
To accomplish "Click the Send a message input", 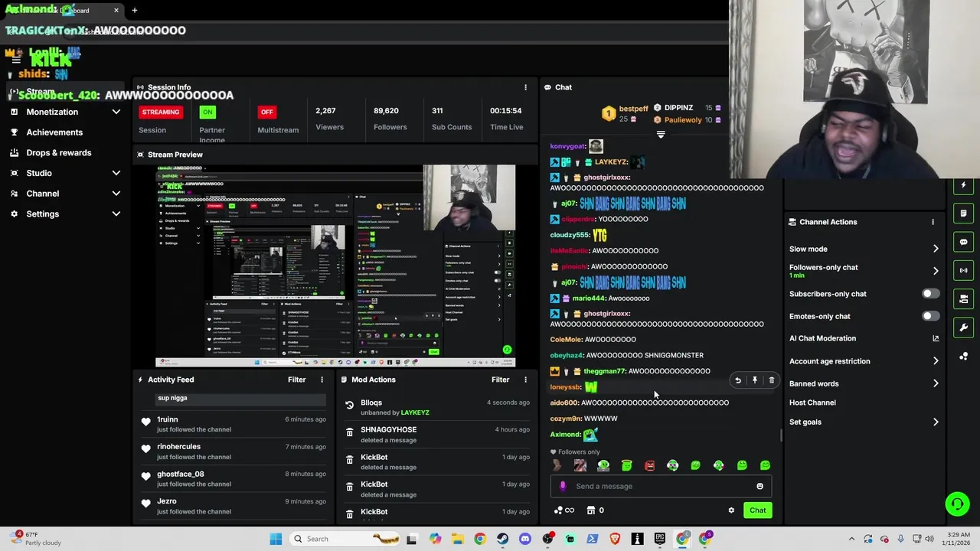I will pos(662,486).
